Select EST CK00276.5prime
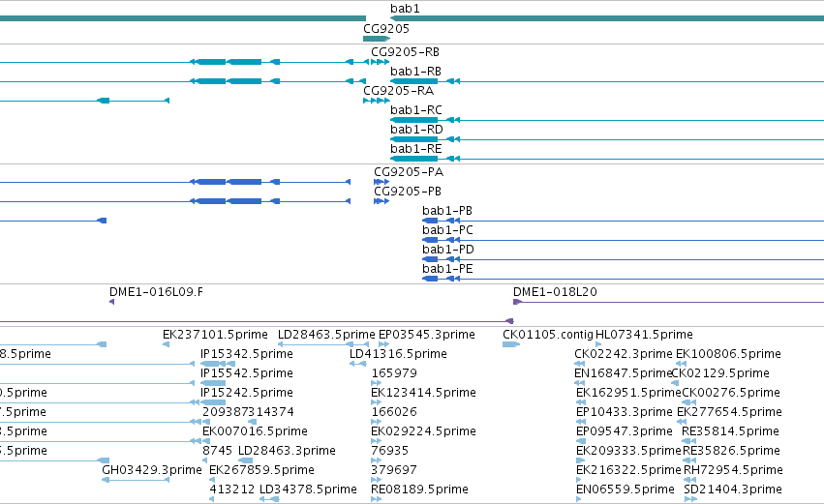The height and width of the screenshot is (504, 824). click(731, 393)
